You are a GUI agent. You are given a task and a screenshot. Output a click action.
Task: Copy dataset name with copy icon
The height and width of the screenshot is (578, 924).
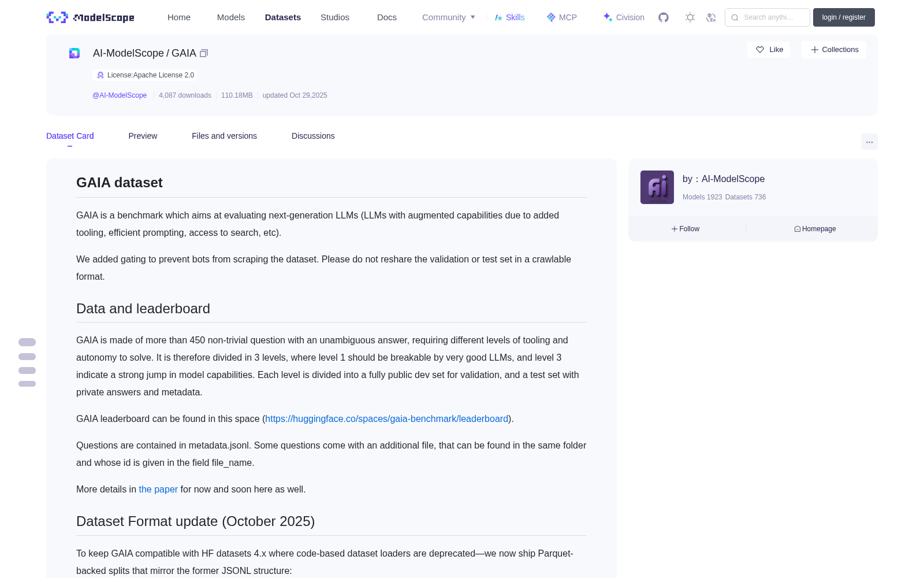[204, 53]
